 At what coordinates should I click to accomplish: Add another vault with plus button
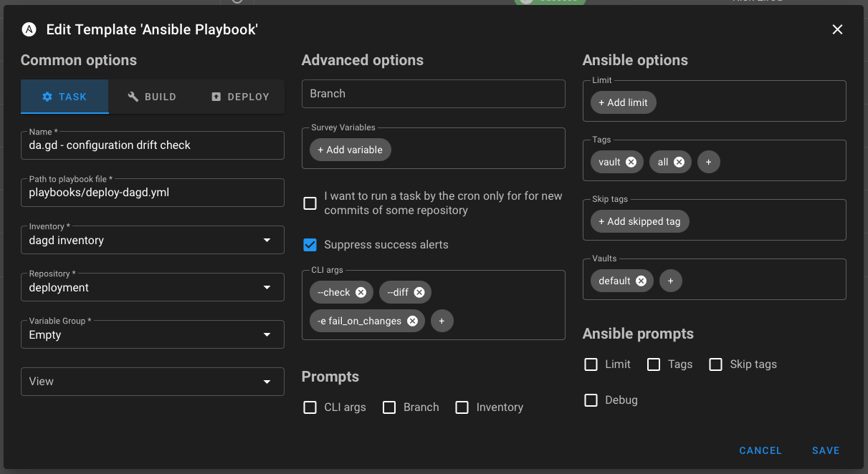[670, 281]
